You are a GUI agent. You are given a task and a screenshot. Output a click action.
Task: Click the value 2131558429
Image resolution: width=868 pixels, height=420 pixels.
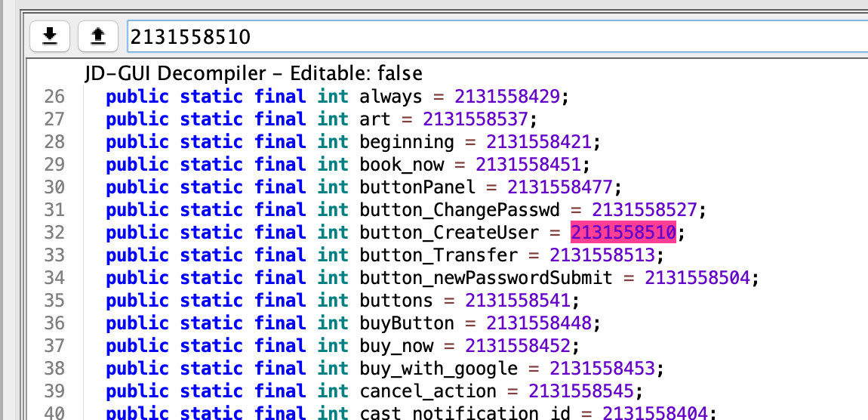tap(508, 97)
